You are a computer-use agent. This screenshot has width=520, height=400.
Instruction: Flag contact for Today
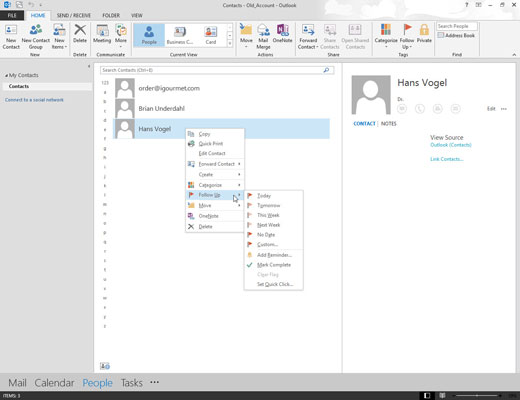click(x=274, y=196)
